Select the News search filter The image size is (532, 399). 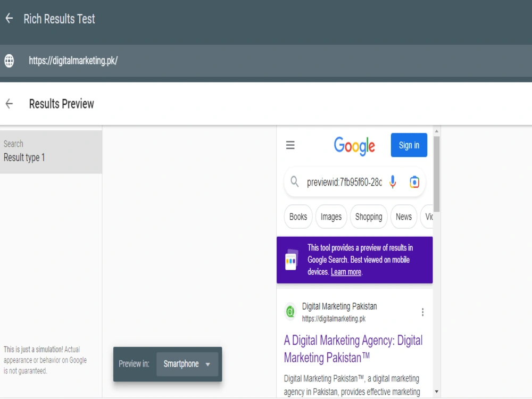point(404,217)
